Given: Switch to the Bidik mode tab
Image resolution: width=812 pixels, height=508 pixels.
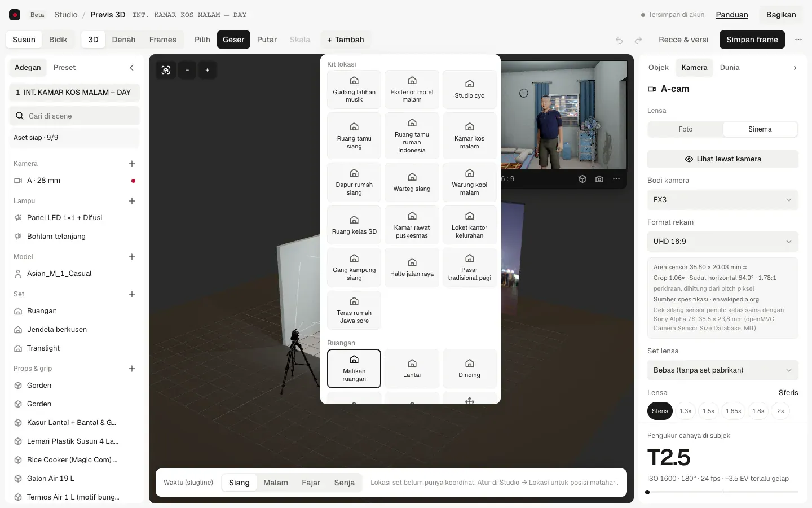Looking at the screenshot, I should 58,40.
